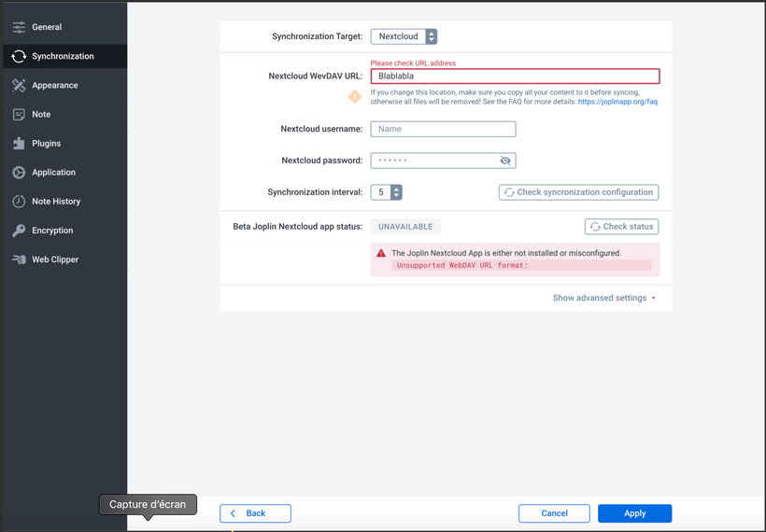Screen dimensions: 766x532
Task: Click the Capture d'écran tooltip
Action: 148,505
